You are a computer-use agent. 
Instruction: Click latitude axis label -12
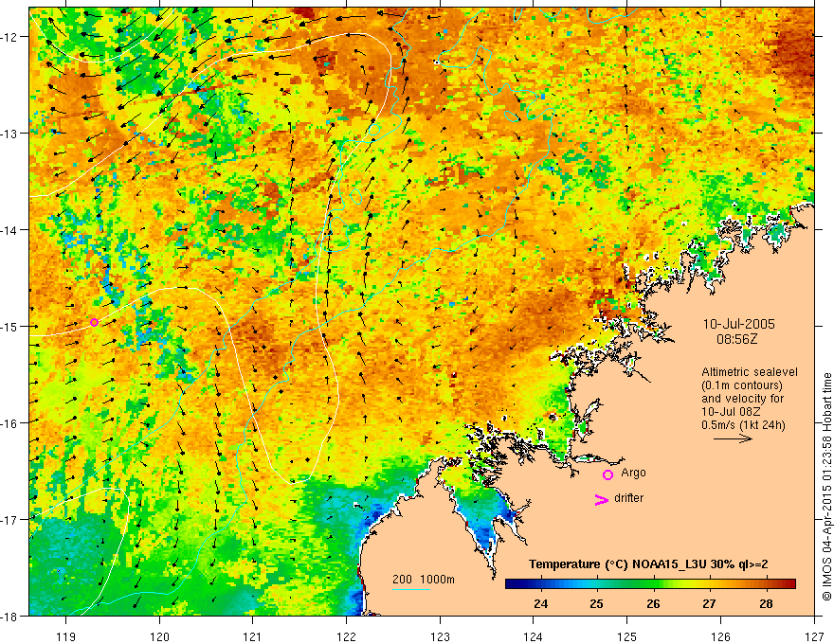click(9, 37)
